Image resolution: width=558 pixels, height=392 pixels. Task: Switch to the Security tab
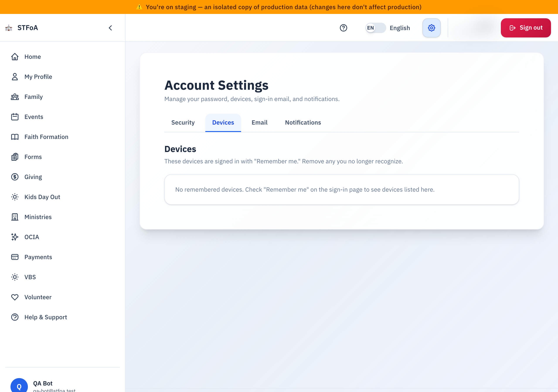pyautogui.click(x=183, y=123)
